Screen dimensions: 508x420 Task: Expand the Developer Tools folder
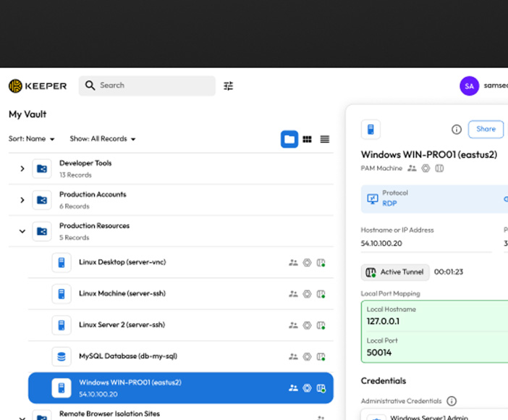(x=22, y=169)
